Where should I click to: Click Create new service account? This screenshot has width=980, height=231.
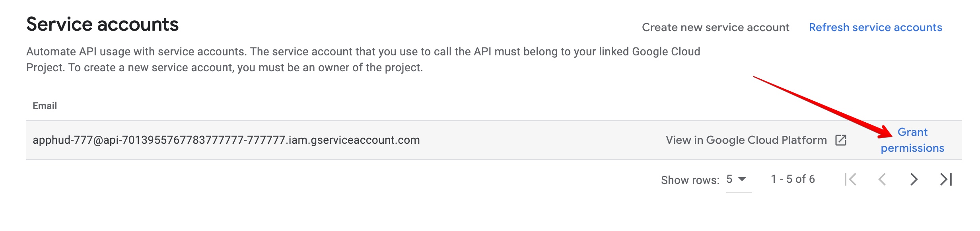coord(716,27)
